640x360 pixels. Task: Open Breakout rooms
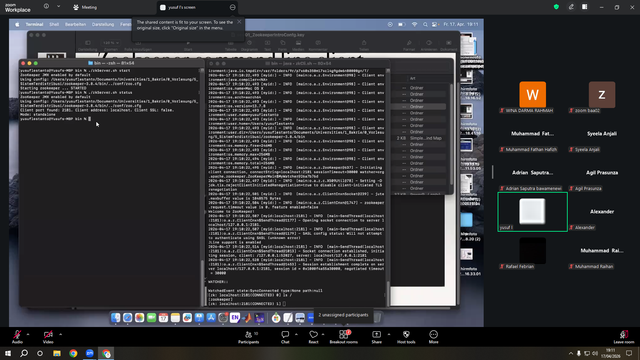tap(344, 337)
